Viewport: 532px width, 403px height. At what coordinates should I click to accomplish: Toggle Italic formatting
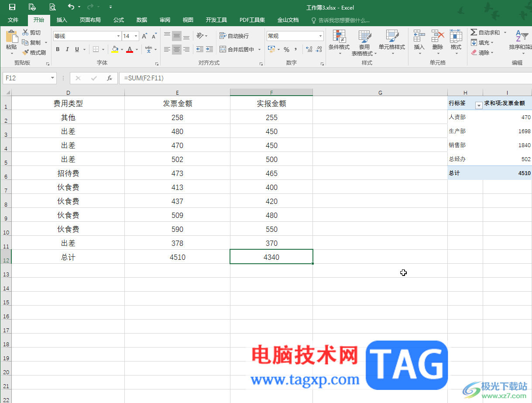tap(67, 49)
